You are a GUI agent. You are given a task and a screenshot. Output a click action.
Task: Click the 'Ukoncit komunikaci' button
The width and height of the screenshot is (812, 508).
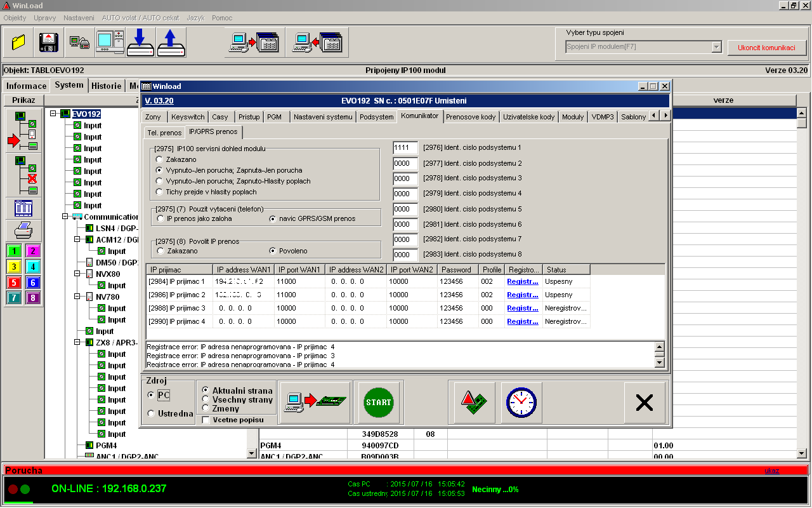[766, 48]
